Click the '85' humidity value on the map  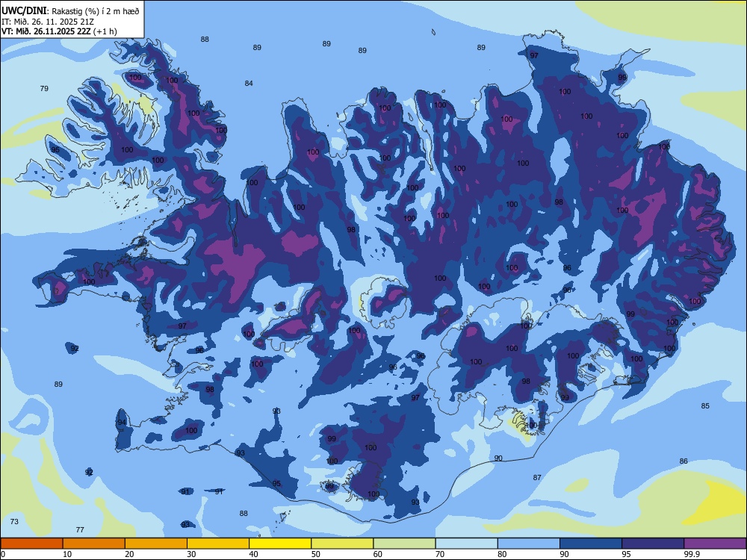[705, 405]
